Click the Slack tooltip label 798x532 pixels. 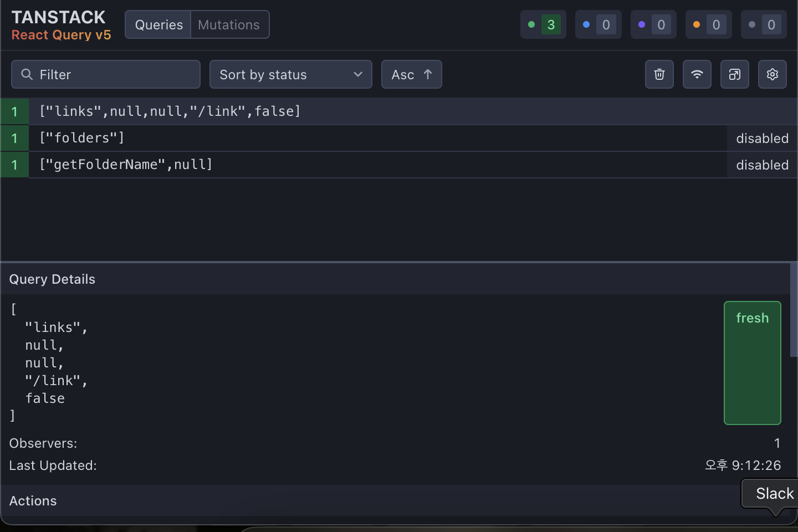[x=774, y=493]
